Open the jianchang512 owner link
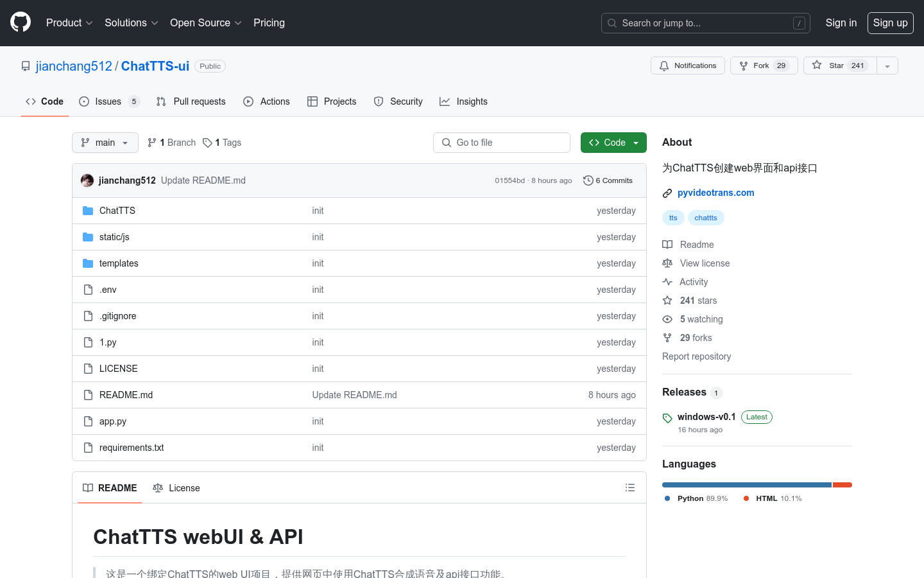Viewport: 924px width, 578px height. click(x=74, y=66)
